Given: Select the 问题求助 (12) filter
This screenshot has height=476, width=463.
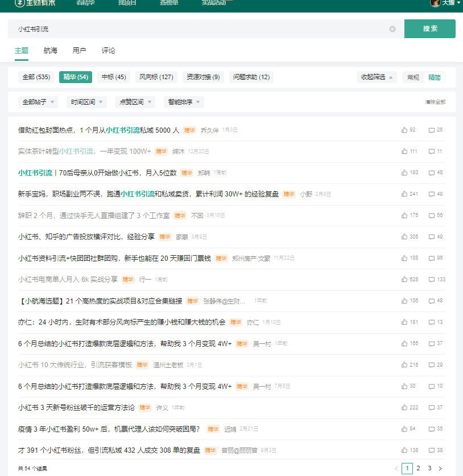Looking at the screenshot, I should 251,77.
